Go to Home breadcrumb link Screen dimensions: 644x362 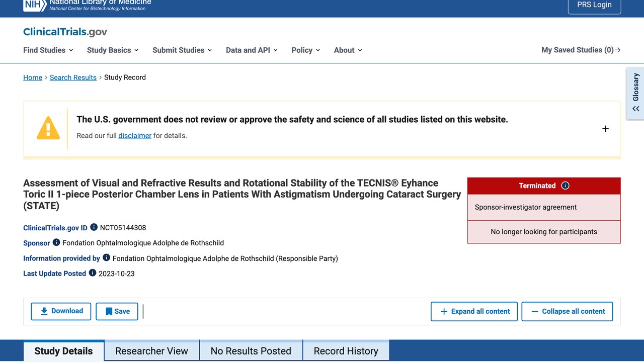33,77
